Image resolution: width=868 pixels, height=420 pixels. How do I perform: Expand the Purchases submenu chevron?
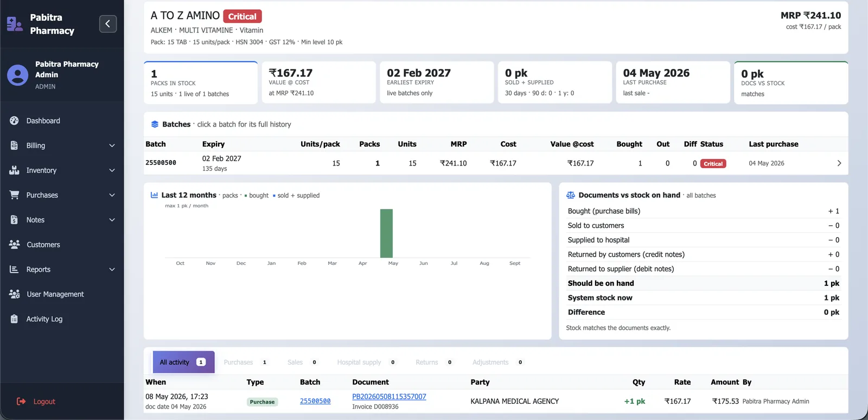[x=112, y=195]
